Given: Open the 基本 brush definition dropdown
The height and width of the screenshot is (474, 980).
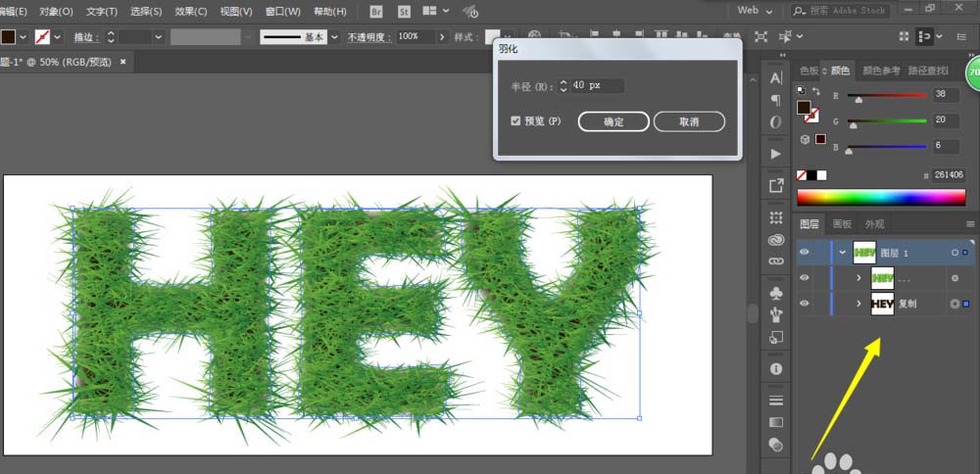Looking at the screenshot, I should [335, 37].
